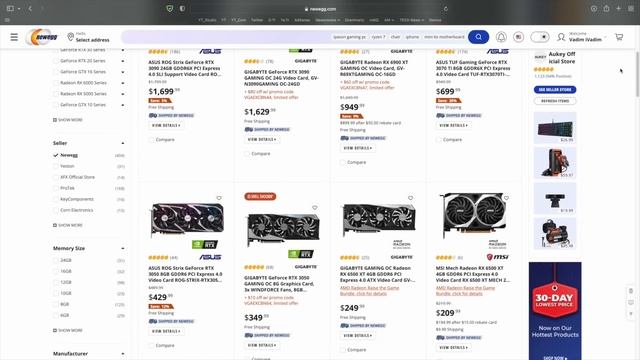Screen dimensions: 640x360
Task: Click the US flag country icon
Action: pos(518,37)
